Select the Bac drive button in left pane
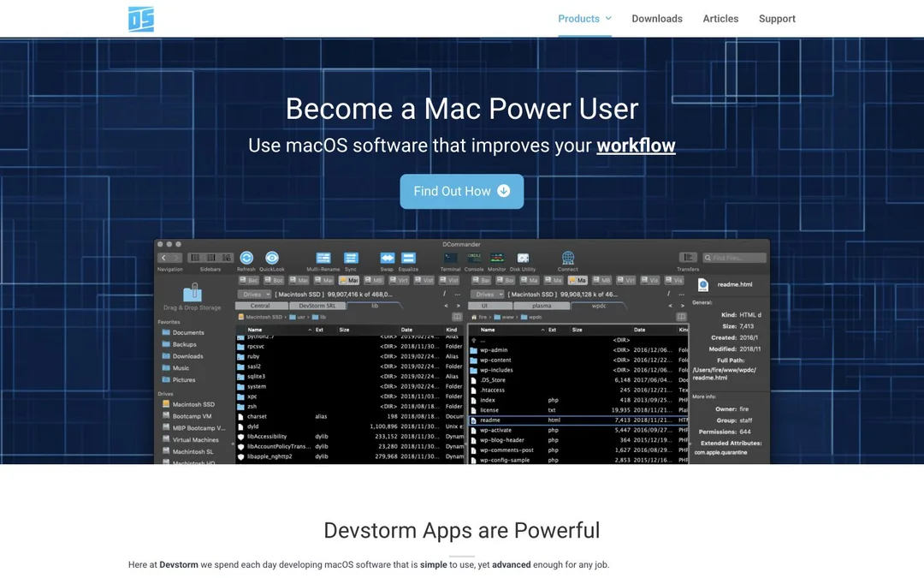This screenshot has height=578, width=924. [249, 280]
